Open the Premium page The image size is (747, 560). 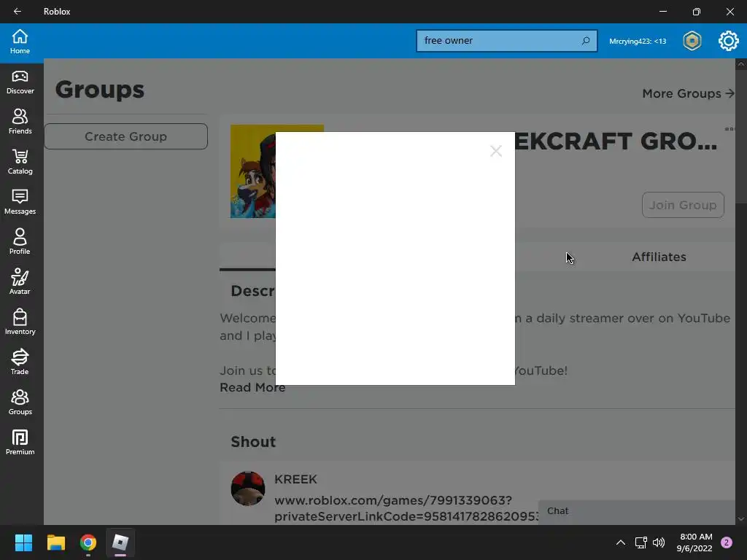coord(20,443)
